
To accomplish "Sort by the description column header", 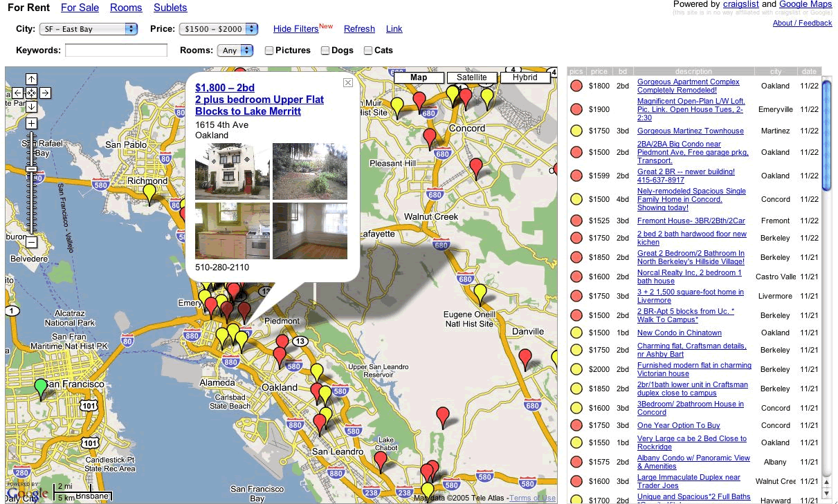I will pyautogui.click(x=693, y=71).
